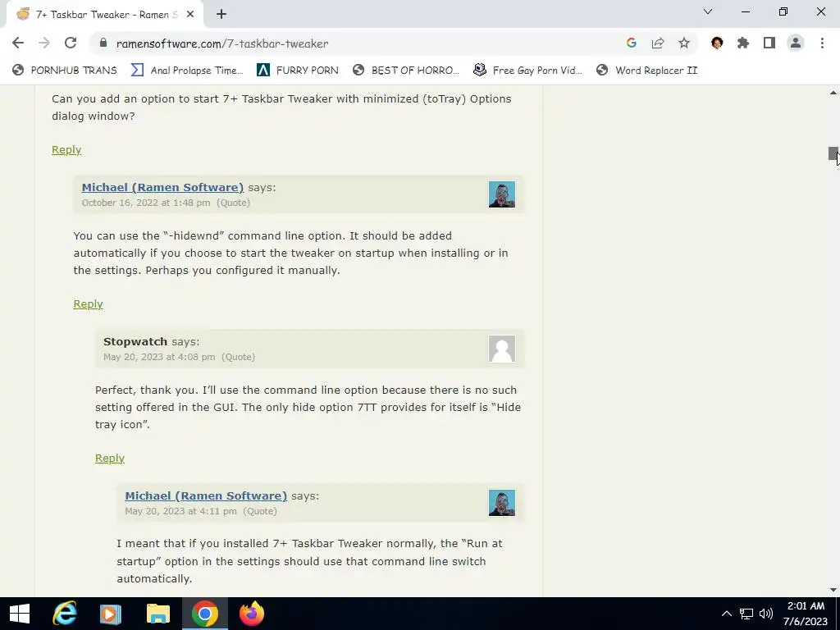Open the Word Replacer II bookmark

pos(646,71)
